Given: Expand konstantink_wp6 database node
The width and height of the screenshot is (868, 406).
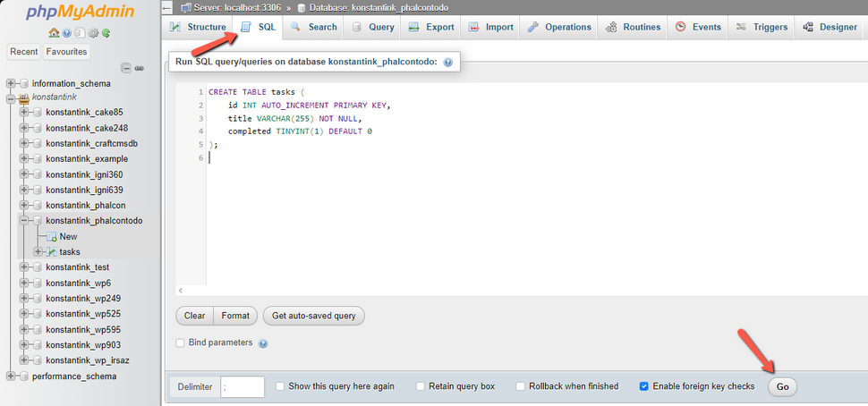Looking at the screenshot, I should pos(24,283).
